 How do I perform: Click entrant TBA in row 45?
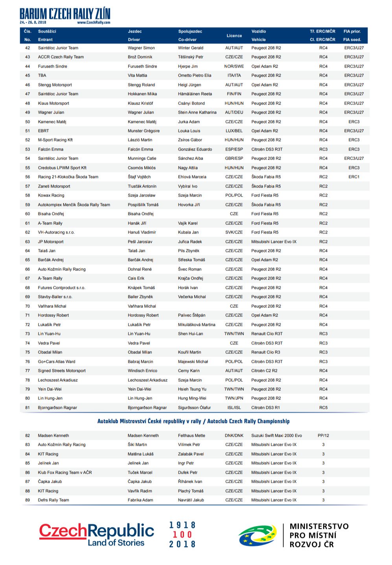pyautogui.click(x=42, y=75)
